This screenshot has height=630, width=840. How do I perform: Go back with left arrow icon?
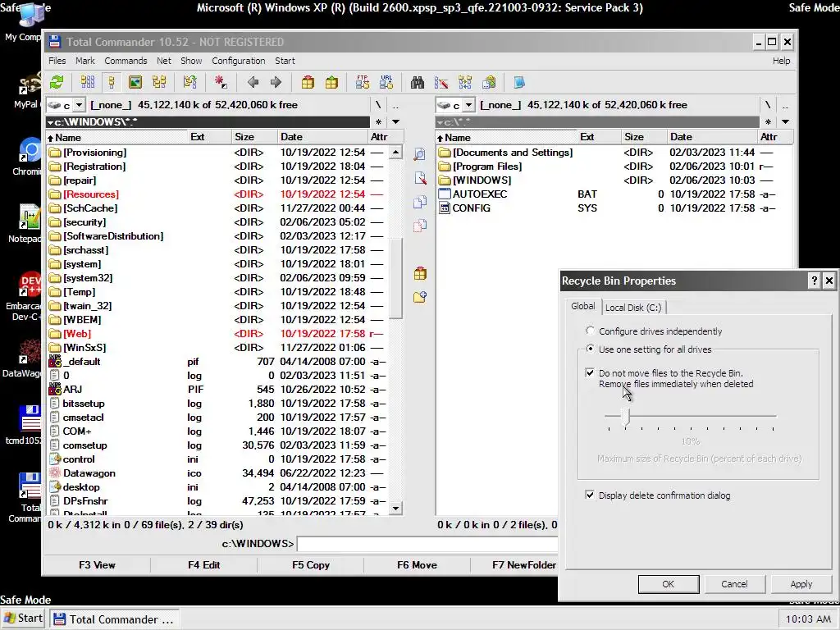coord(253,83)
